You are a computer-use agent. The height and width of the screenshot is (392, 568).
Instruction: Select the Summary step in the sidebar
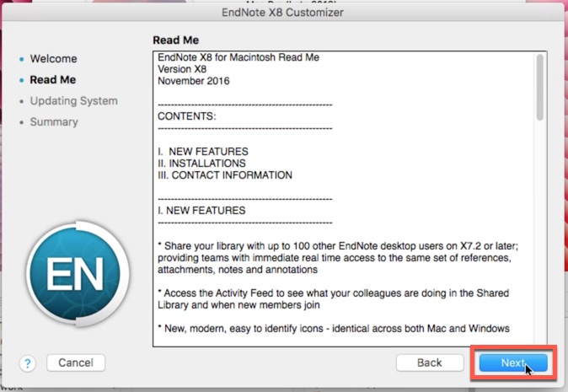54,121
